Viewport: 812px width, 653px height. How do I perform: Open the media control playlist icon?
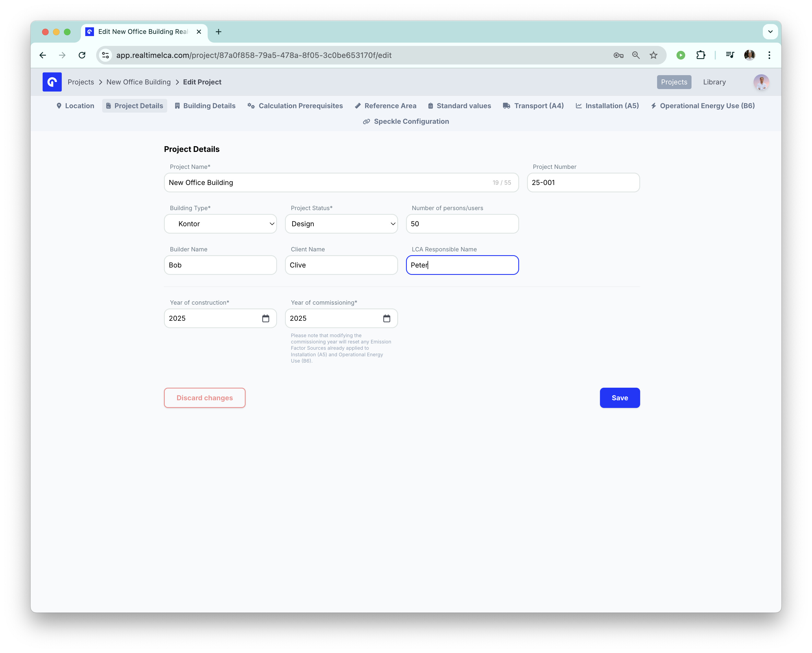(x=730, y=55)
